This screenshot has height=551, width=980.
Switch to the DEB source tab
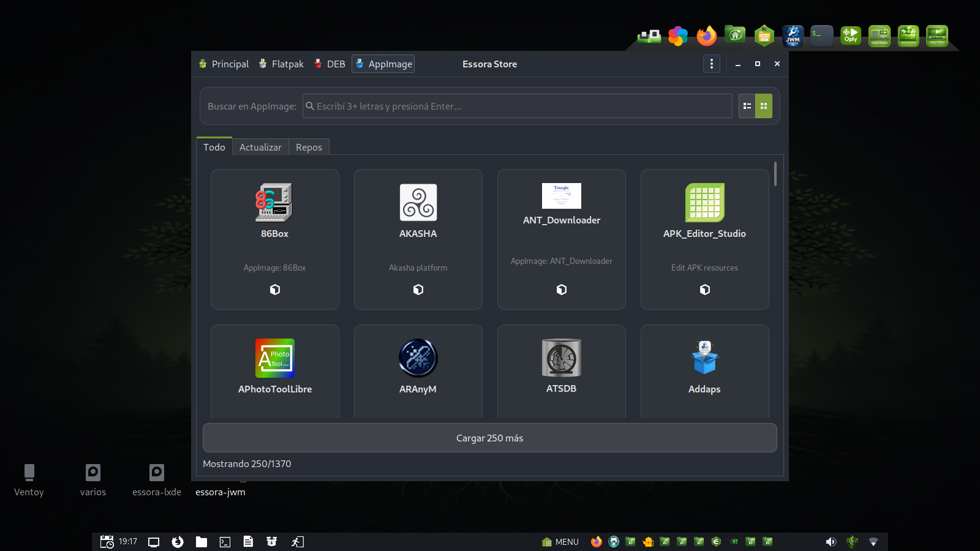[330, 64]
